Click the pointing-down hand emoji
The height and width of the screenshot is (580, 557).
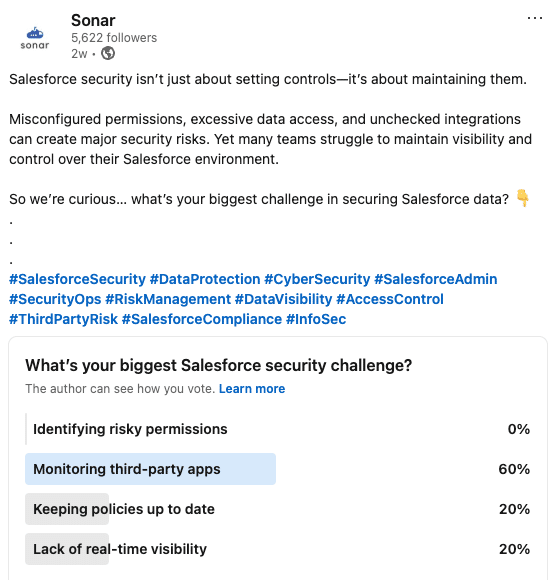point(523,198)
